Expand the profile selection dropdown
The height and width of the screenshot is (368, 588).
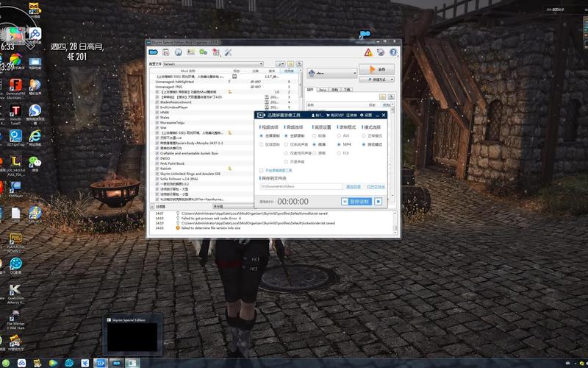click(x=260, y=64)
